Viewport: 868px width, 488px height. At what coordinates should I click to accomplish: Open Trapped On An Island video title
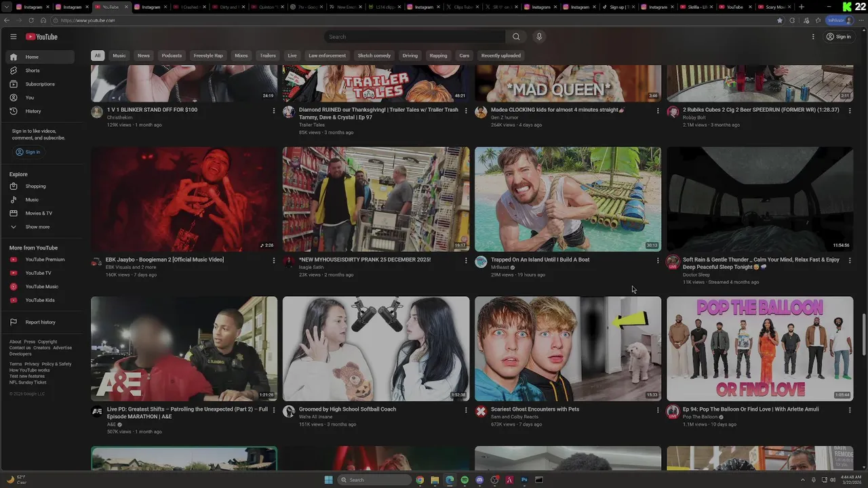point(540,260)
